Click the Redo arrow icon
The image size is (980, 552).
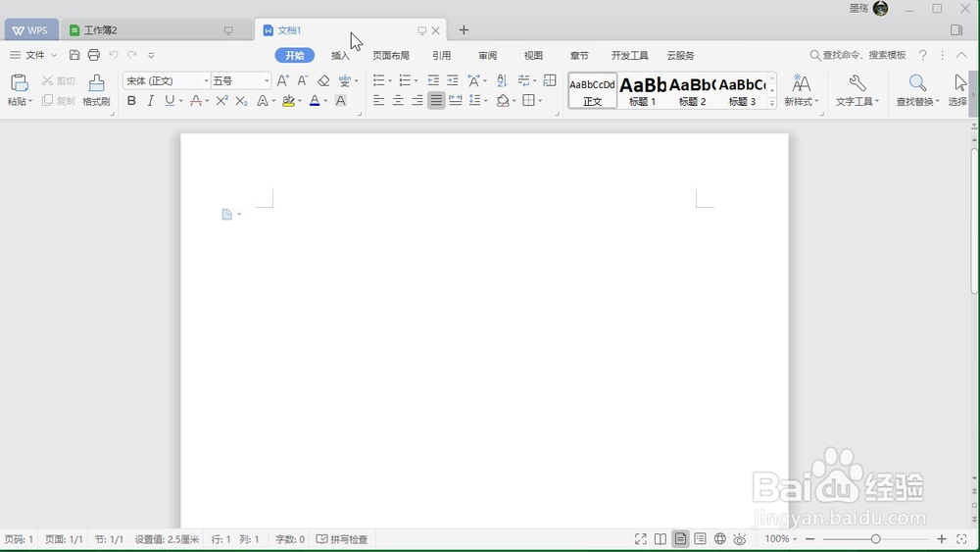(x=132, y=55)
